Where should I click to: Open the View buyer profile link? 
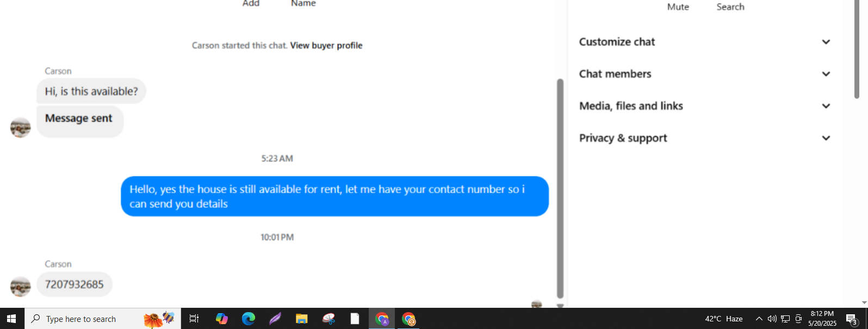[x=326, y=46]
